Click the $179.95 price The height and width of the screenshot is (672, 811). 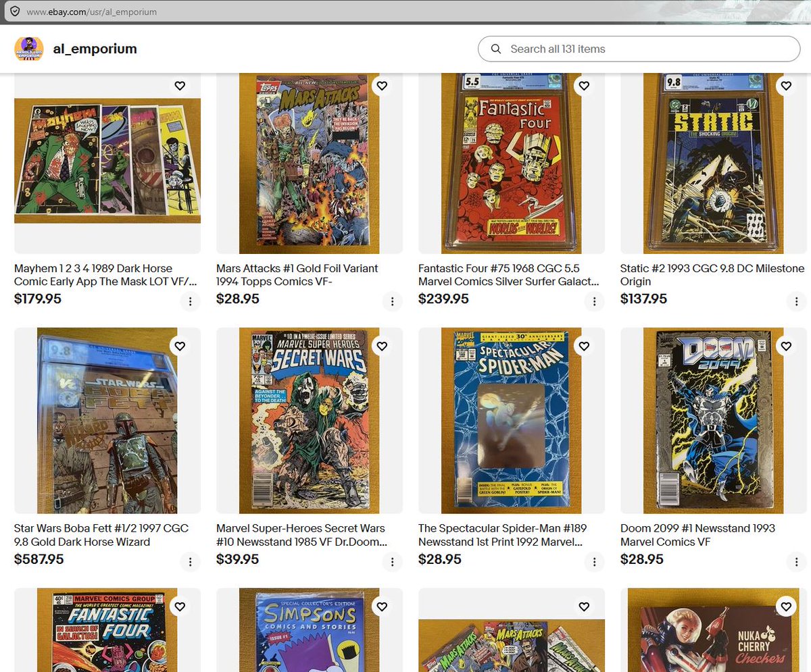pyautogui.click(x=38, y=299)
